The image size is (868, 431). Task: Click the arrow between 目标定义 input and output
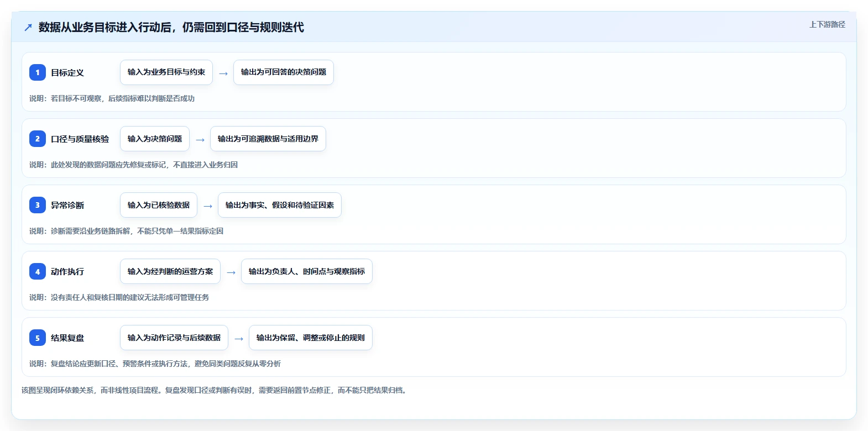[x=223, y=73]
